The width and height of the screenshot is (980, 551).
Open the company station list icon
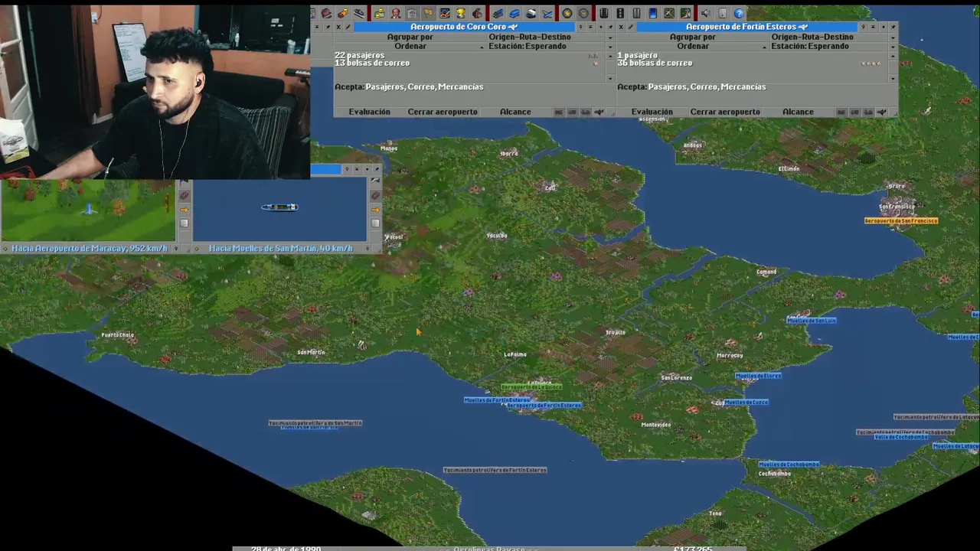tap(358, 13)
